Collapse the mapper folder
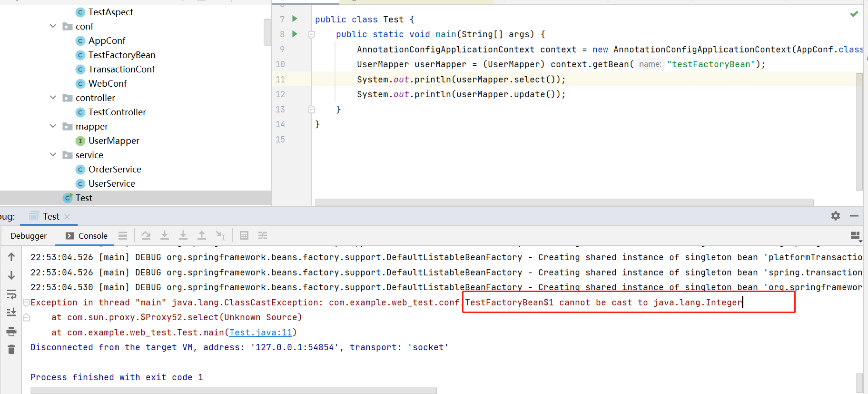 [x=53, y=126]
